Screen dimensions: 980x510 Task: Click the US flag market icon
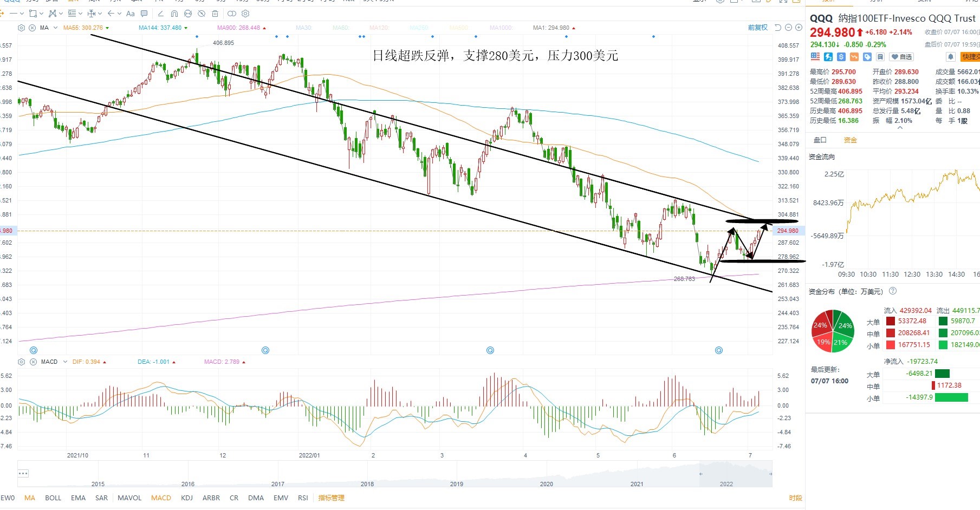click(x=815, y=57)
